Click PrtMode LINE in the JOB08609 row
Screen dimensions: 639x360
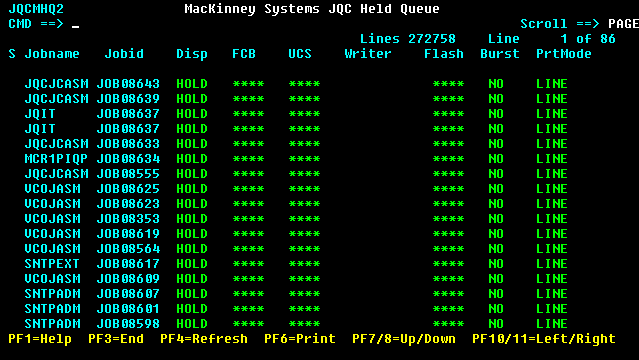(x=551, y=279)
